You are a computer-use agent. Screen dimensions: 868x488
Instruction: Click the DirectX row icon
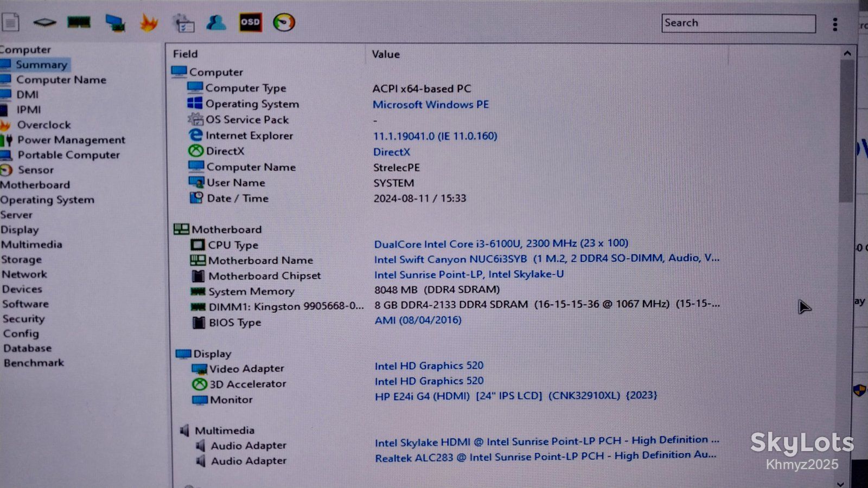(196, 151)
